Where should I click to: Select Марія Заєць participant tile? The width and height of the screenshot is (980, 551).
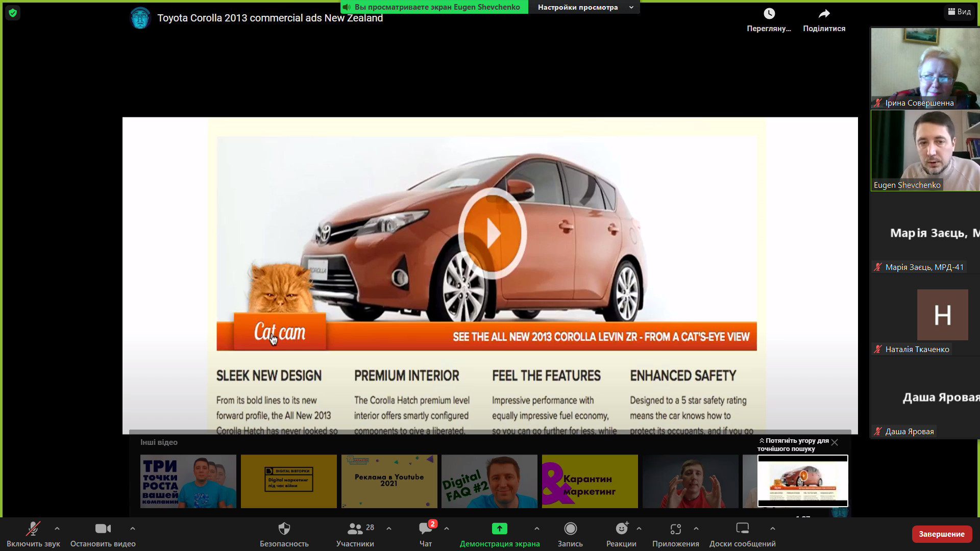point(925,233)
